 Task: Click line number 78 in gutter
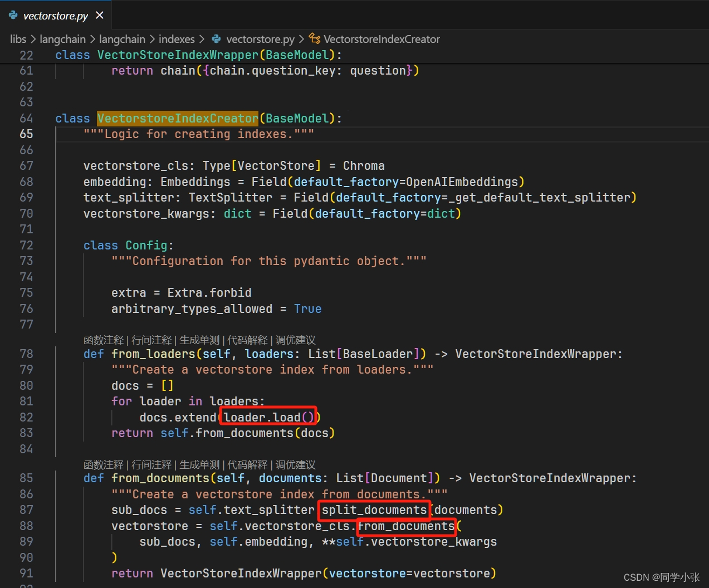26,354
